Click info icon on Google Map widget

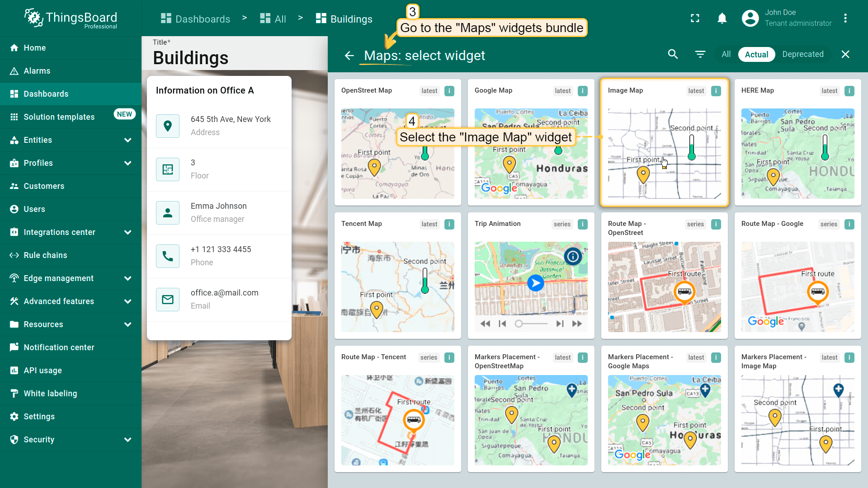click(x=583, y=91)
